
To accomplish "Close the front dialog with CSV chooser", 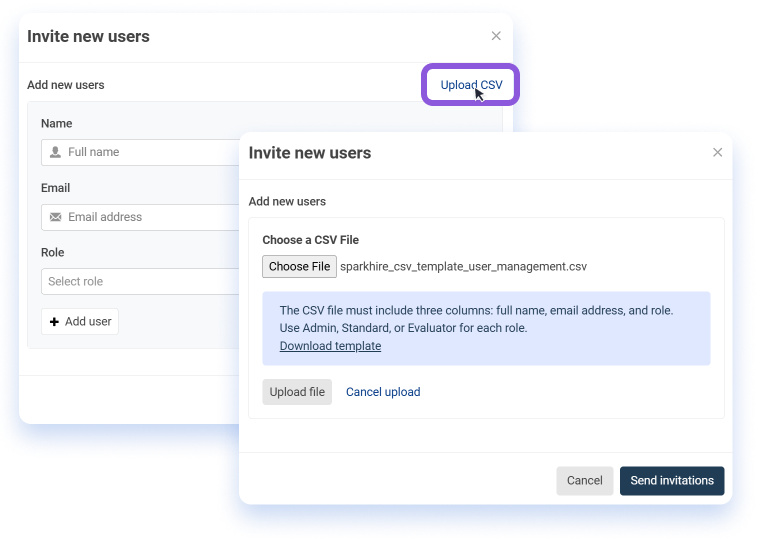I will 717,153.
